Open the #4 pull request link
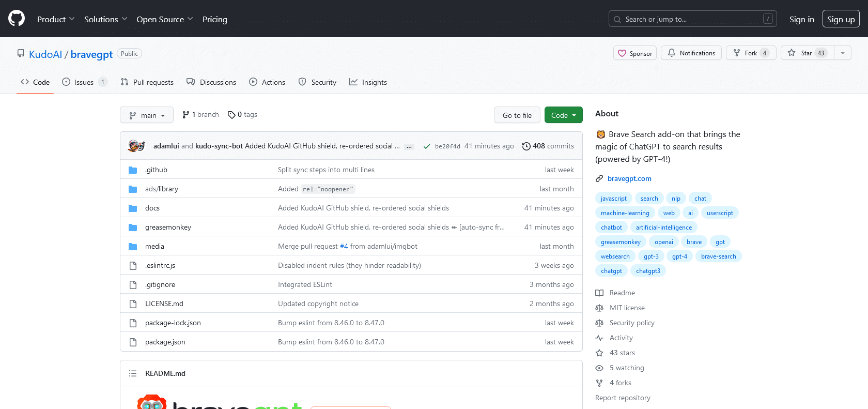The height and width of the screenshot is (409, 868). 344,246
